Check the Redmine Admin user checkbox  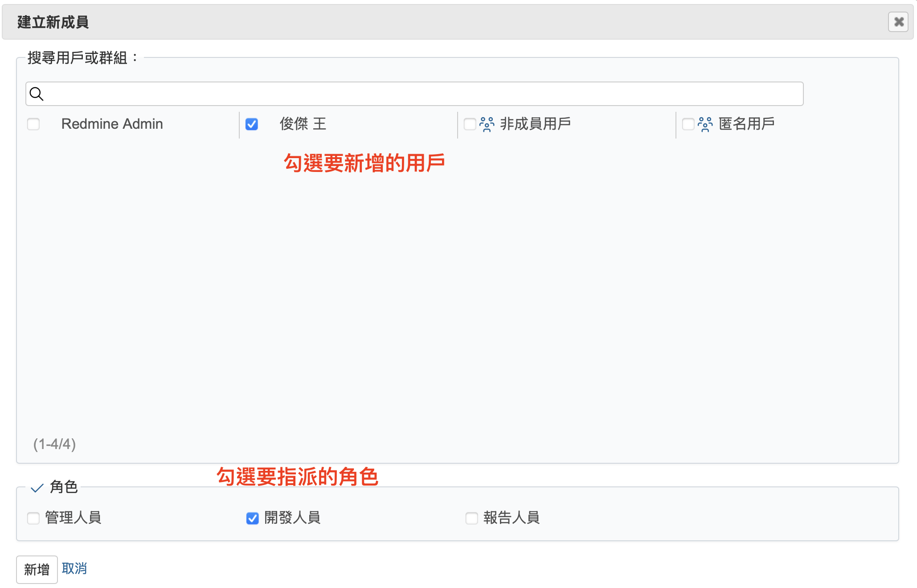[33, 124]
